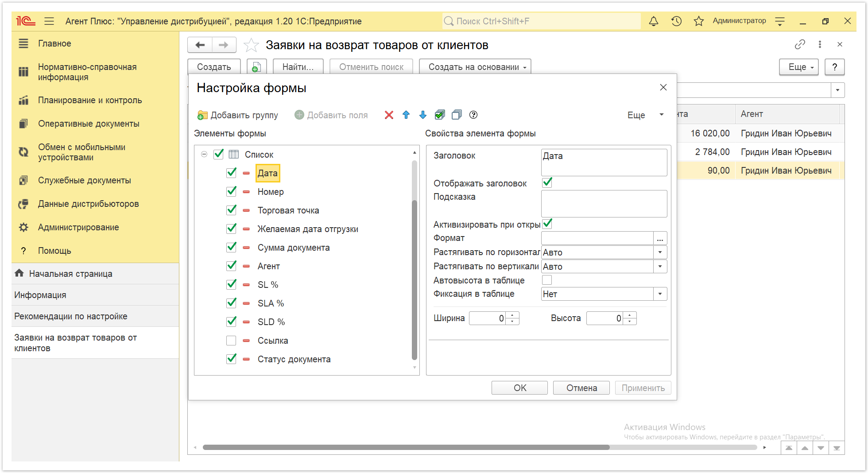Uncheck Желаемая дата отгрузки checkbox
The width and height of the screenshot is (868, 473).
(231, 229)
